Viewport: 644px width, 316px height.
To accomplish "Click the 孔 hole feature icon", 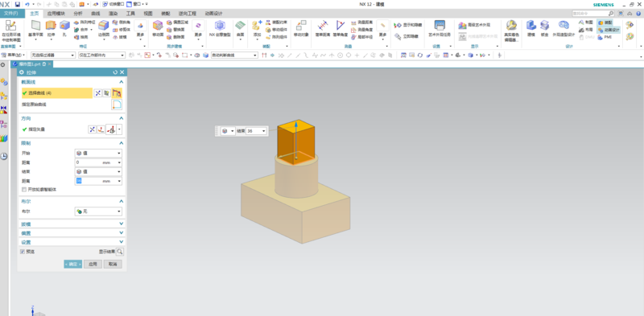I will click(x=64, y=28).
